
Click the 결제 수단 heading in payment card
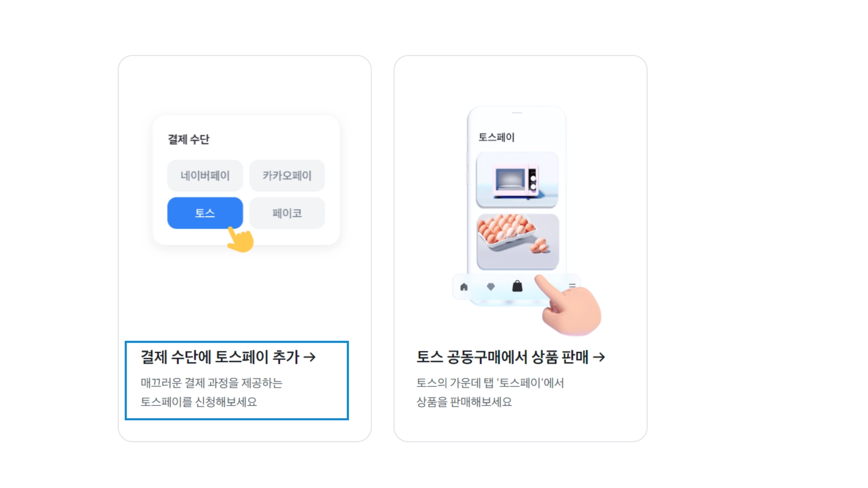(189, 139)
